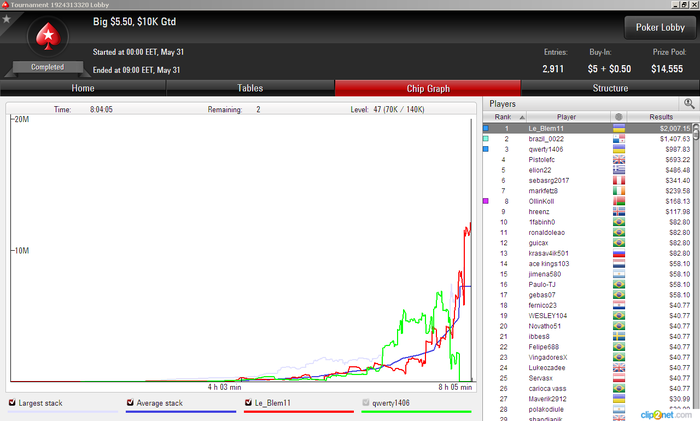This screenshot has height=421, width=700.
Task: Click the blue color marker for Le_Blem11
Action: (x=486, y=128)
